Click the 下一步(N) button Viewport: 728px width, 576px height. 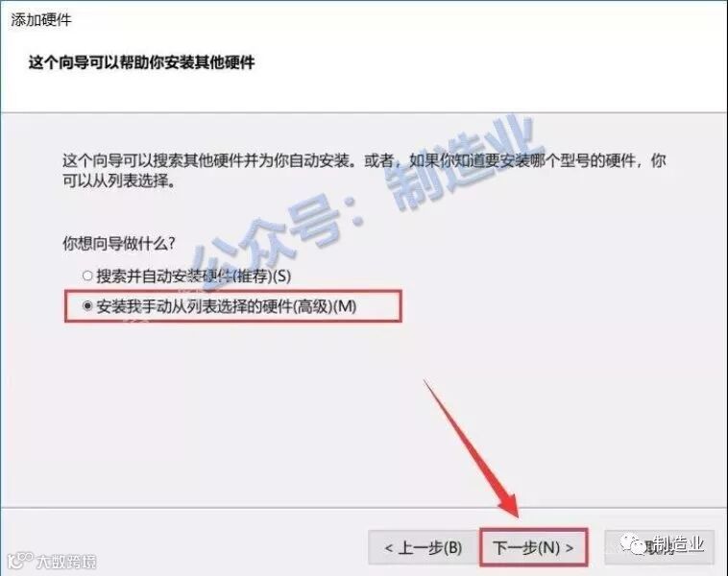pyautogui.click(x=533, y=547)
